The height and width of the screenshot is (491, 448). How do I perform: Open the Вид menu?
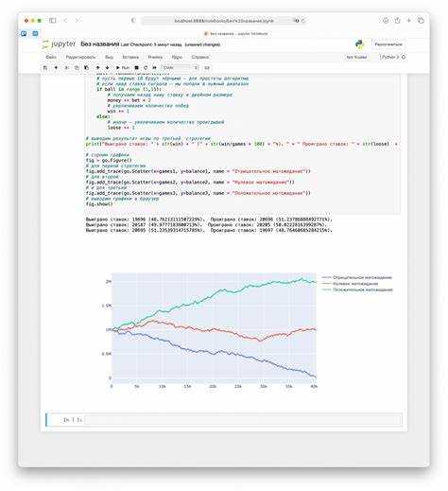(109, 57)
